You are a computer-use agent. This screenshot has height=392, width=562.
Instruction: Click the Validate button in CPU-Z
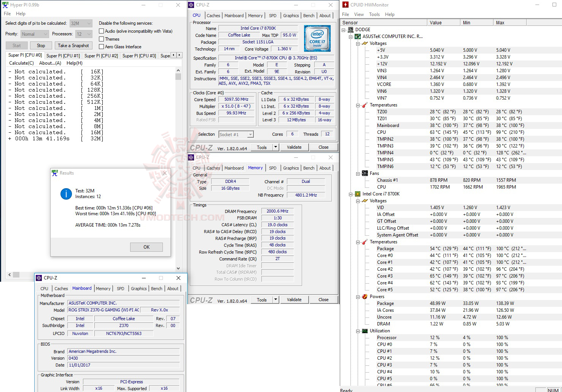pyautogui.click(x=295, y=147)
